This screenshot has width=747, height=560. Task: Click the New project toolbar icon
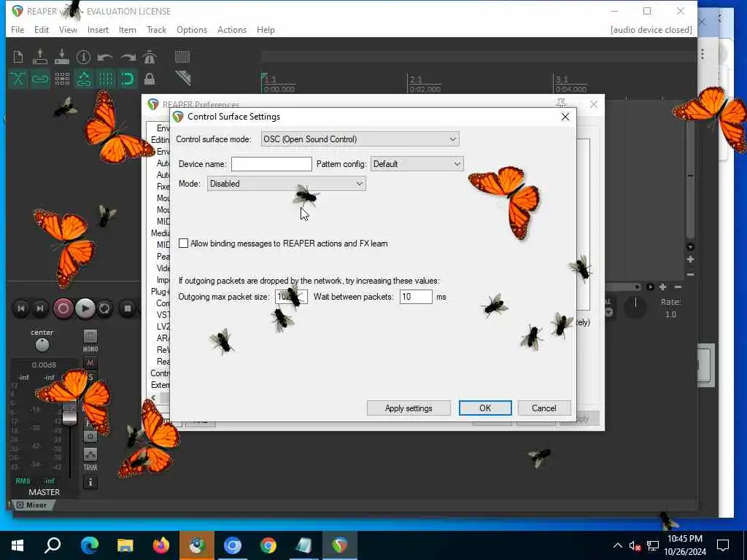tap(18, 57)
